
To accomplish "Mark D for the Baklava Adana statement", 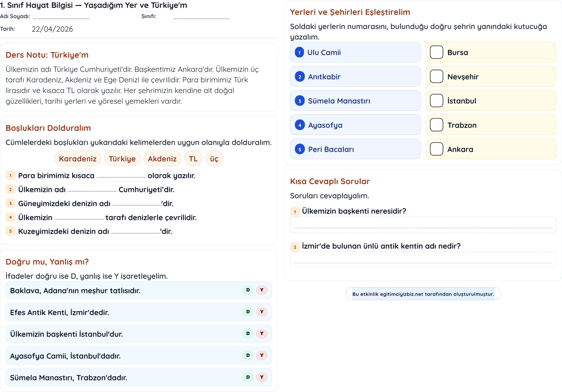I will point(248,290).
